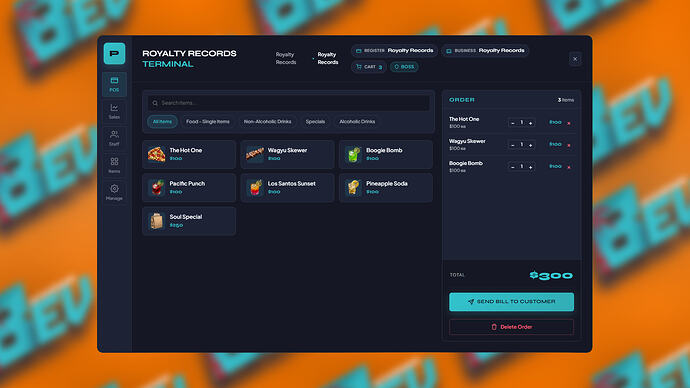Image resolution: width=690 pixels, height=388 pixels.
Task: Remove Boogie Bomb from order
Action: click(569, 167)
